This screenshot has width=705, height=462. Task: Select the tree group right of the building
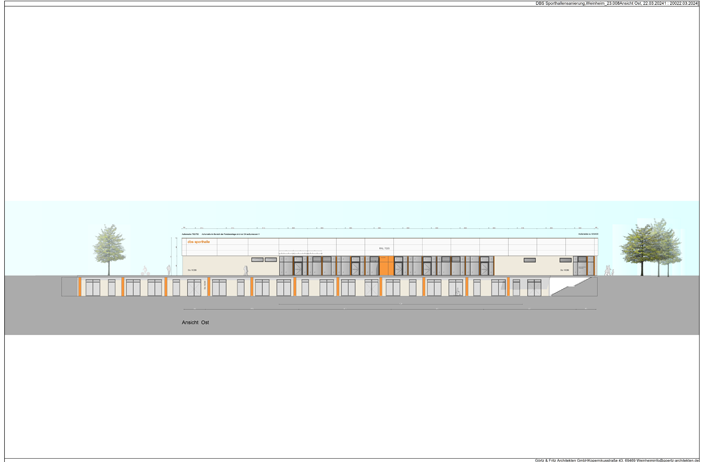(x=651, y=246)
